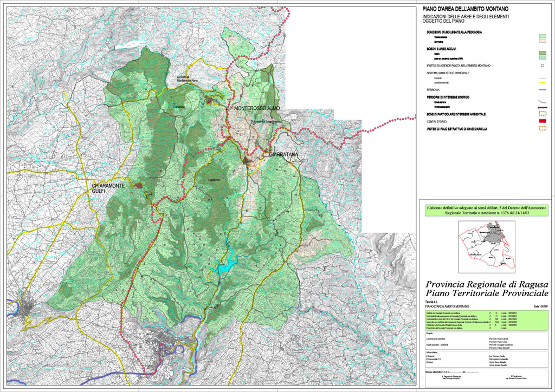The height and width of the screenshot is (392, 555).
Task: Click the Piano d'Area dell'Ambito Montano title
Action: coord(465,9)
